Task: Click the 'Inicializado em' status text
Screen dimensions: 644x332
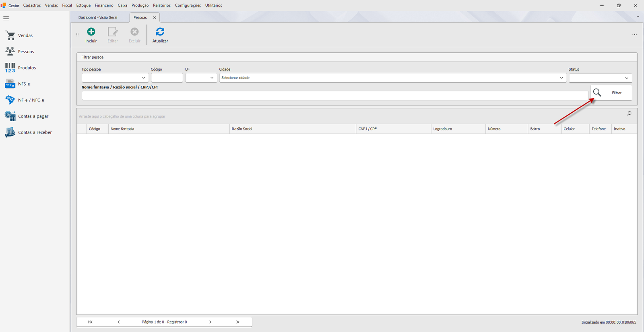Action: [609, 322]
